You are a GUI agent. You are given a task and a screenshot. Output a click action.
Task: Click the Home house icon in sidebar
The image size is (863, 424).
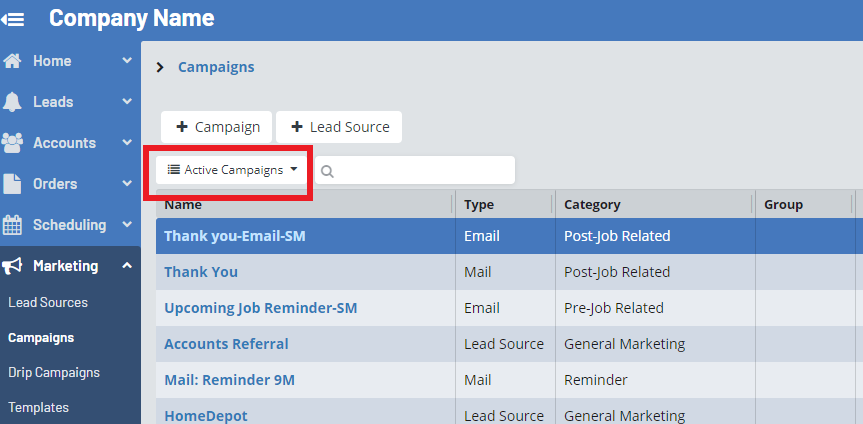13,61
